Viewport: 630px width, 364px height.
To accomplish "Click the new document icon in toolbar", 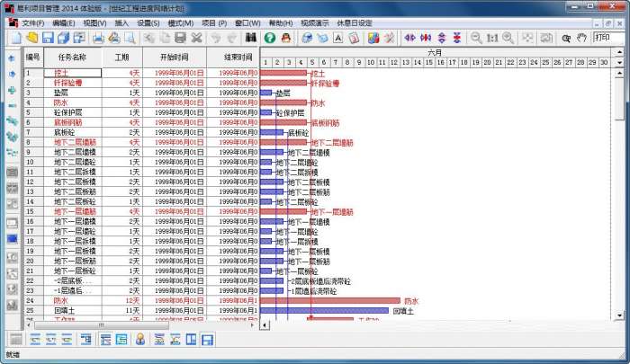I will pos(15,38).
